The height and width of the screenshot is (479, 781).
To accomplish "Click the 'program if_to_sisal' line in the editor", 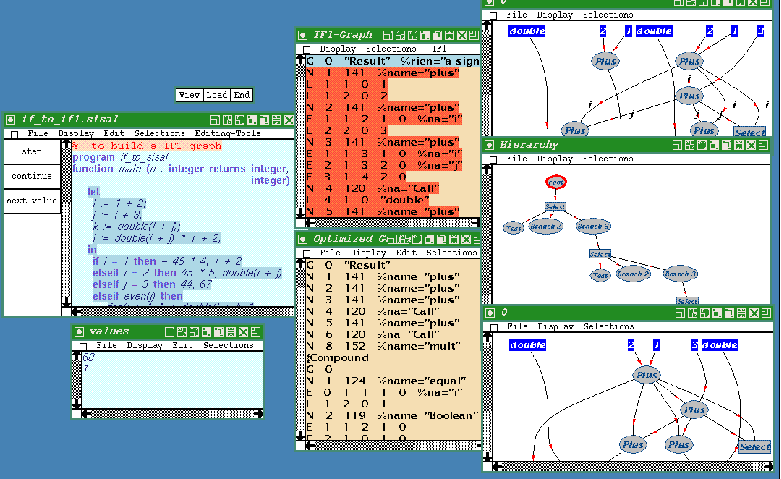I will click(121, 157).
